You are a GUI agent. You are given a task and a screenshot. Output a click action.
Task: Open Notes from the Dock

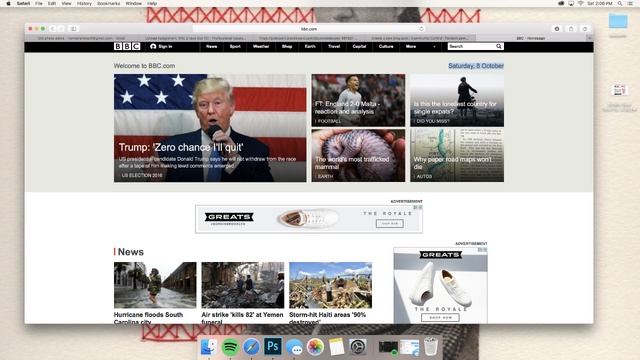coord(336,347)
